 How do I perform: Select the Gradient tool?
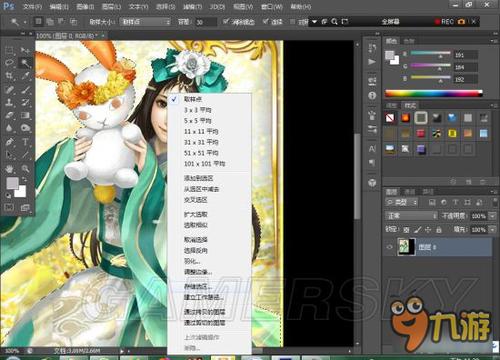pos(25,115)
